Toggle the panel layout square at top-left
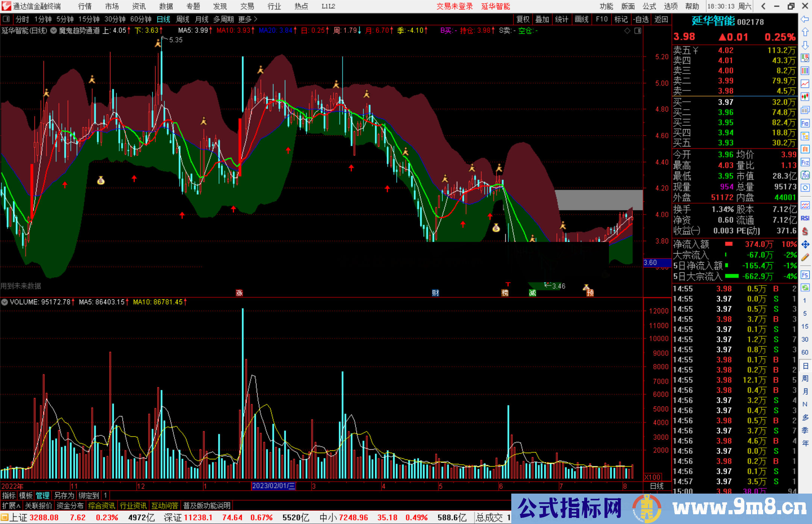The width and height of the screenshot is (812, 524). [x=6, y=19]
